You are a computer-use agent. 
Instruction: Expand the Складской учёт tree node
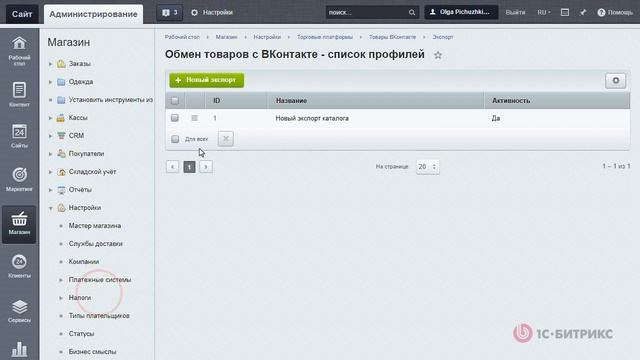tap(50, 172)
